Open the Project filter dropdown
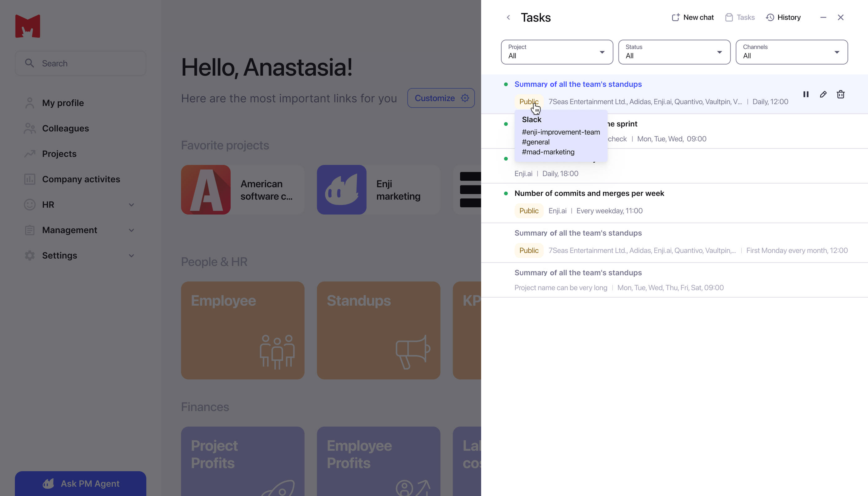Screen dimensions: 868x496 pyautogui.click(x=557, y=52)
